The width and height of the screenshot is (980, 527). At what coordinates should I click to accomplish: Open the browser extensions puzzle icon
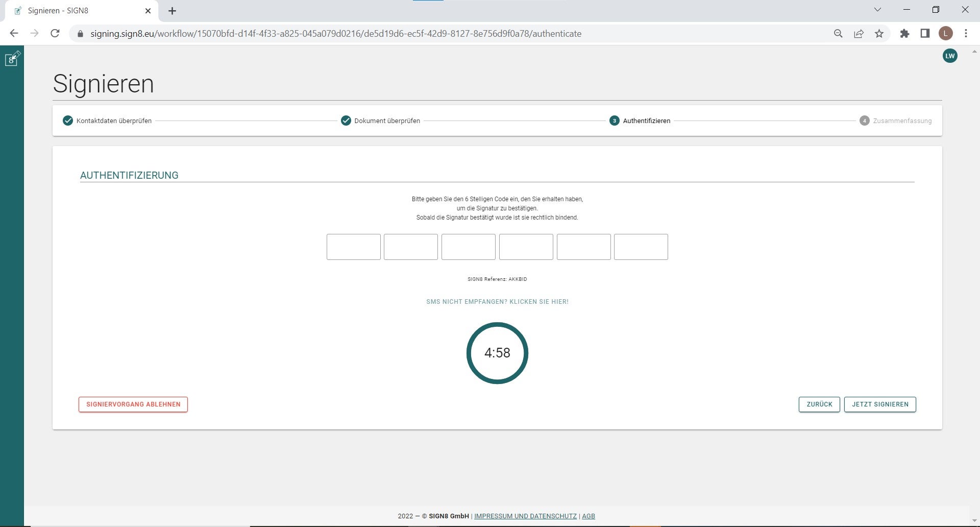click(904, 34)
